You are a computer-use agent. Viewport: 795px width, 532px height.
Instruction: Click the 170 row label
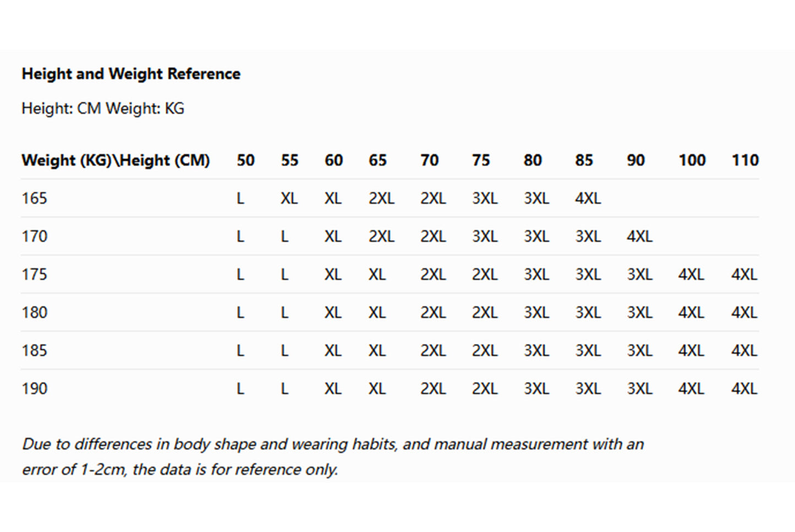click(34, 237)
